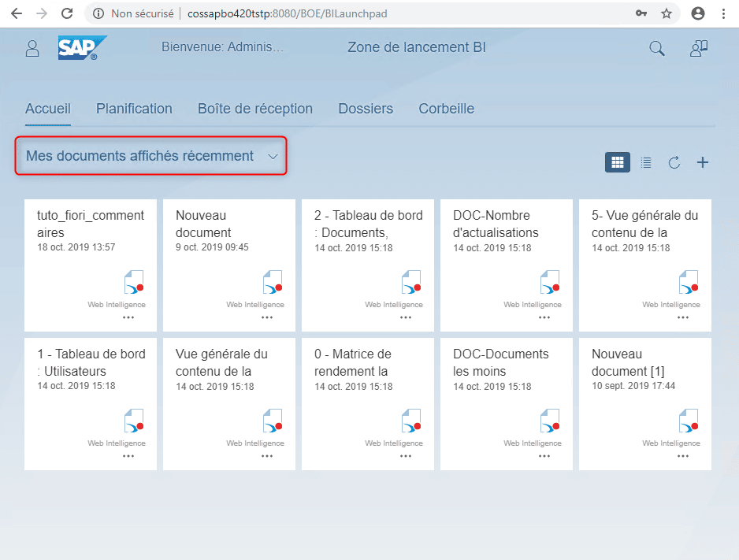This screenshot has width=739, height=560.
Task: Open the Planification tab
Action: coord(134,109)
